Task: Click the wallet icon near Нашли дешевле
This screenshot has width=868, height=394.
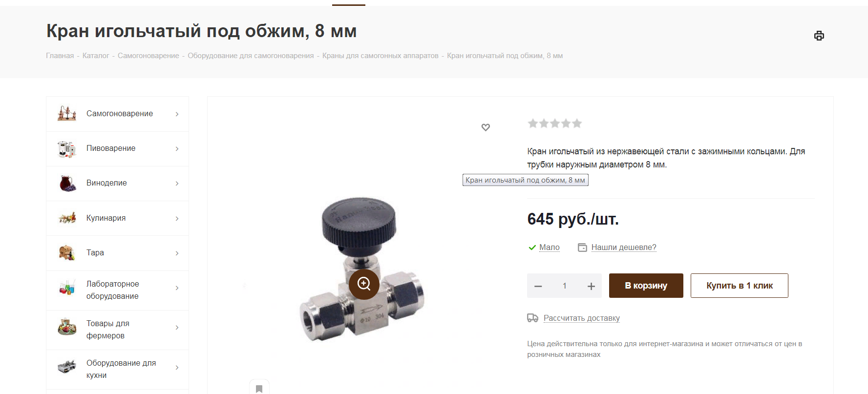Action: click(x=582, y=248)
